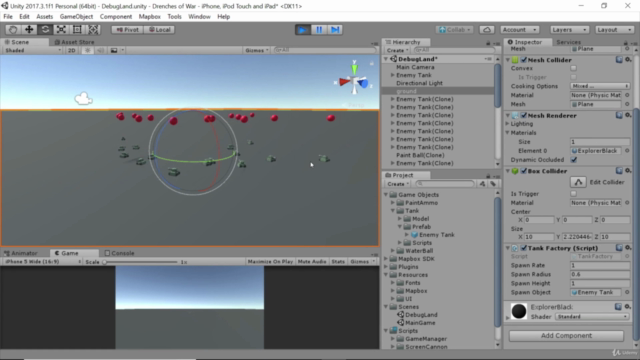Click the Add Component button
The image size is (640, 360).
point(566,336)
